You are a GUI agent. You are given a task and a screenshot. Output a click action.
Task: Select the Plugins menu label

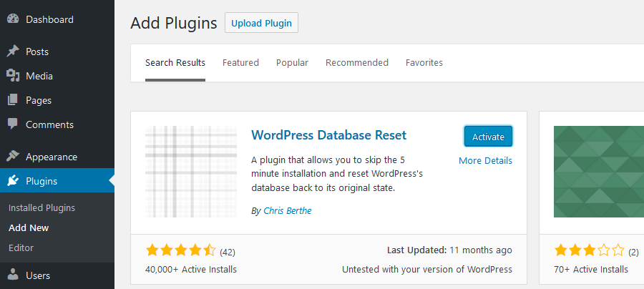click(42, 181)
